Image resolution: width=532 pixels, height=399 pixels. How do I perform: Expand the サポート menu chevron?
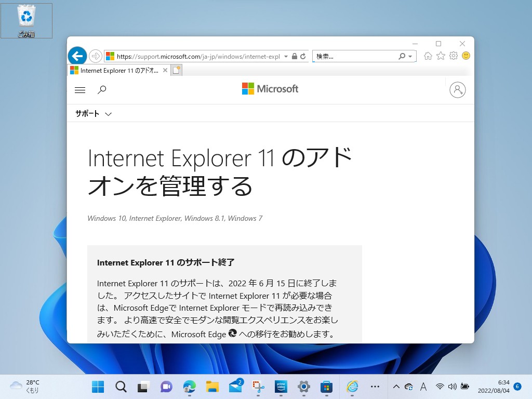(108, 113)
